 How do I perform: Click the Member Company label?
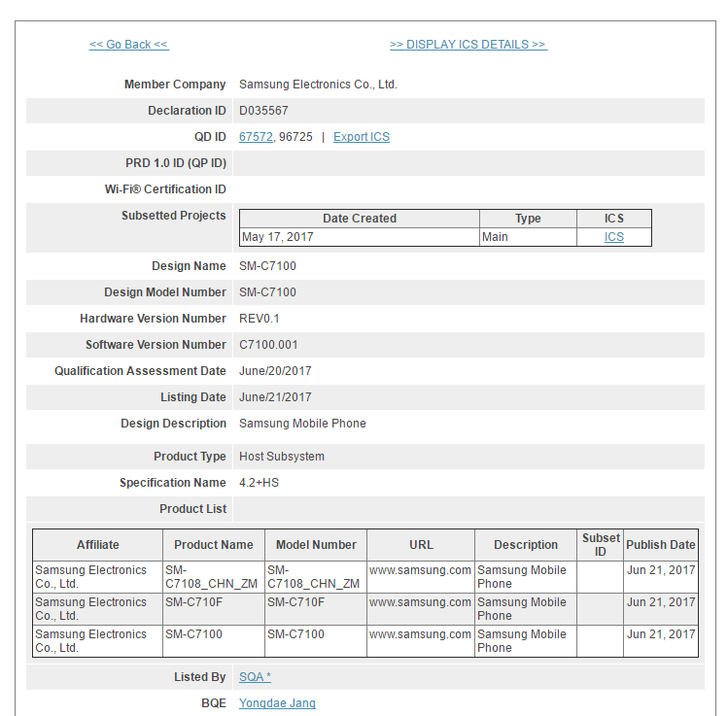click(175, 85)
